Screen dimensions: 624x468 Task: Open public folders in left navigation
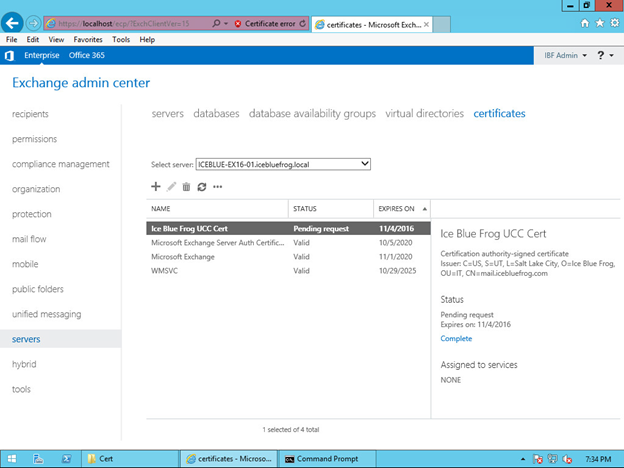[37, 289]
